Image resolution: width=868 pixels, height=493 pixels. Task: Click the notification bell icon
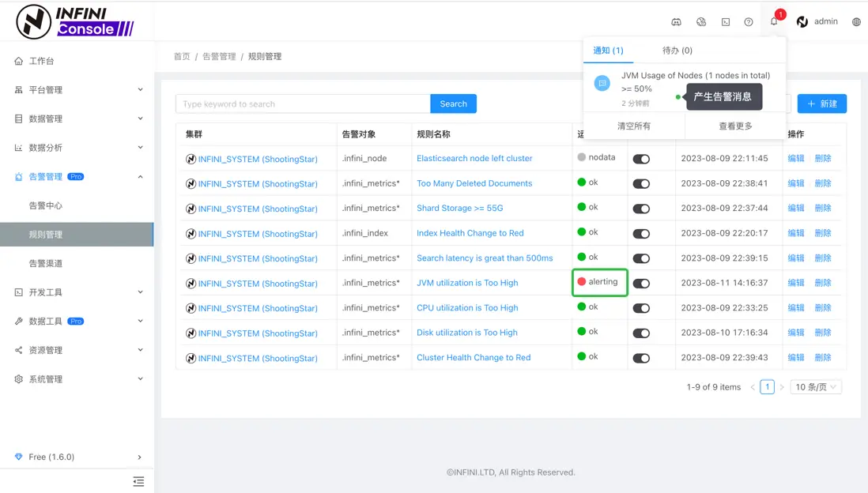774,21
